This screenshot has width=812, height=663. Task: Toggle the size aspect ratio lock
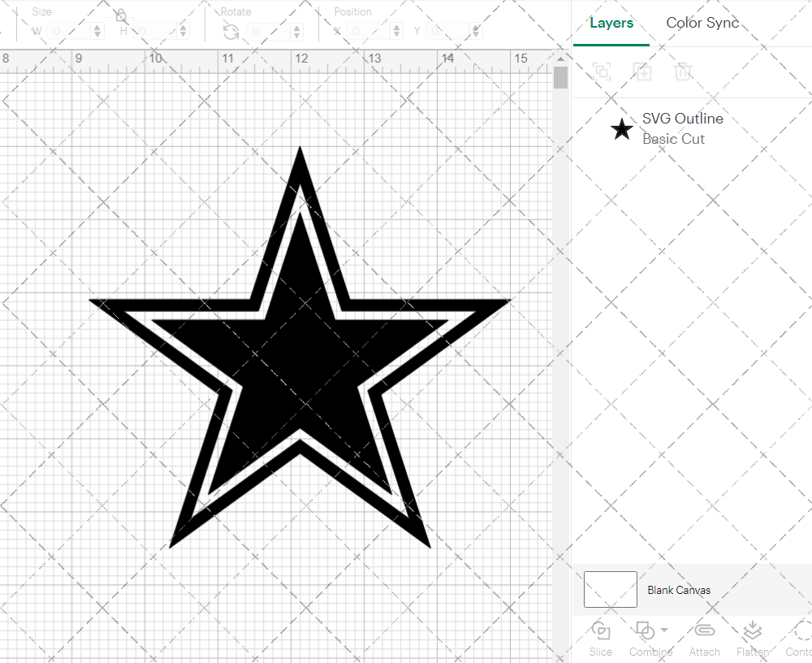(x=121, y=16)
